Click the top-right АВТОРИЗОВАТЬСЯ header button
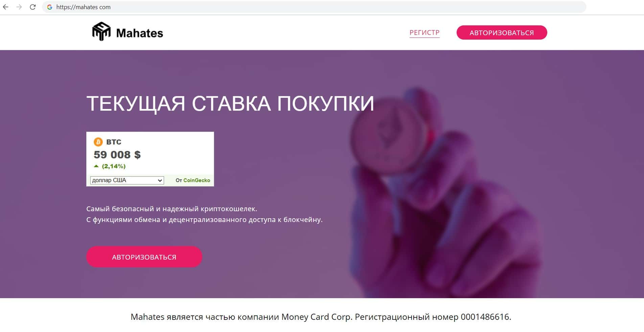 502,32
